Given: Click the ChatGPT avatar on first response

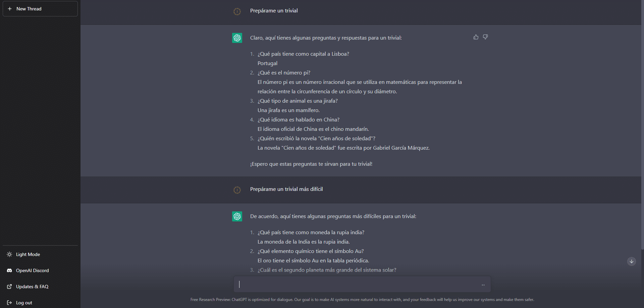Looking at the screenshot, I should [237, 38].
